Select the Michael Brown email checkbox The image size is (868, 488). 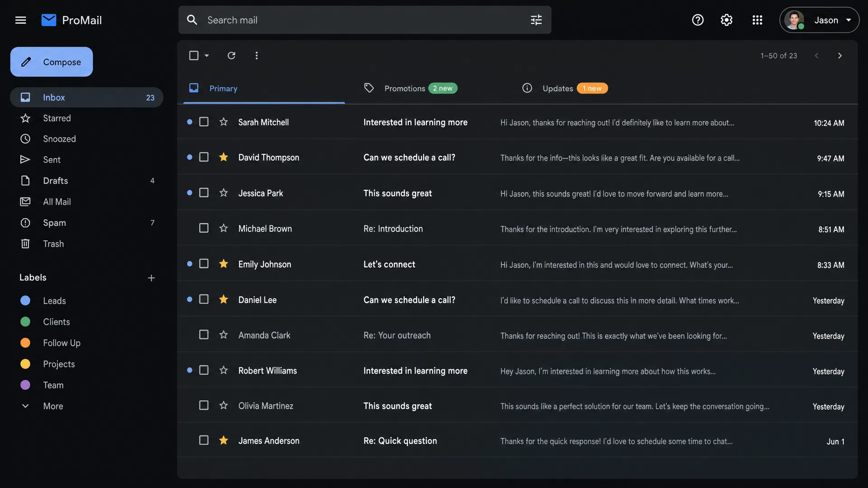pyautogui.click(x=204, y=228)
